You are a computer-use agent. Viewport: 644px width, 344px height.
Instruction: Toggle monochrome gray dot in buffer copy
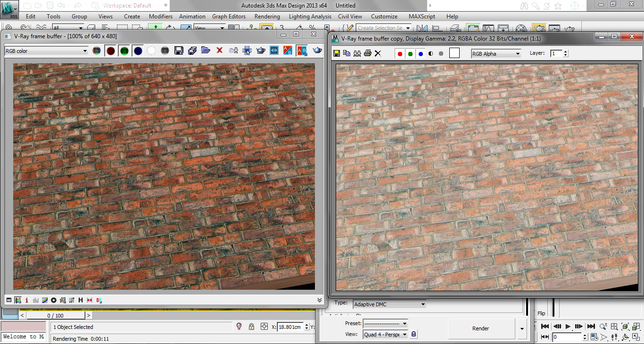tap(441, 54)
